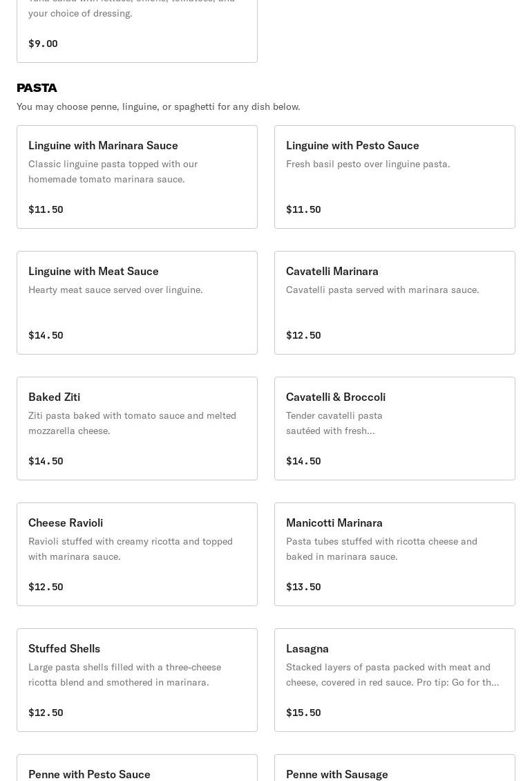Click the Penne with Pesto Sauce title

tap(89, 774)
